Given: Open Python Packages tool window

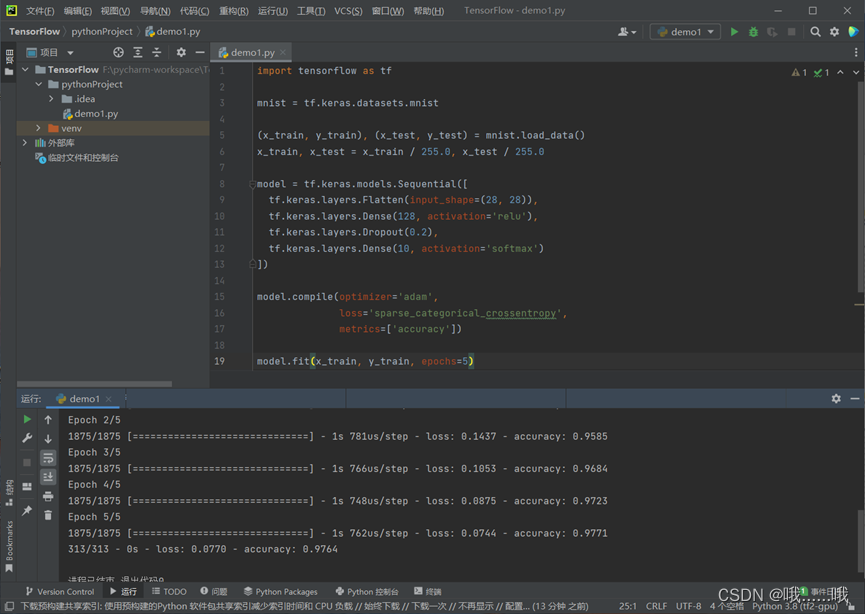Looking at the screenshot, I should click(281, 591).
